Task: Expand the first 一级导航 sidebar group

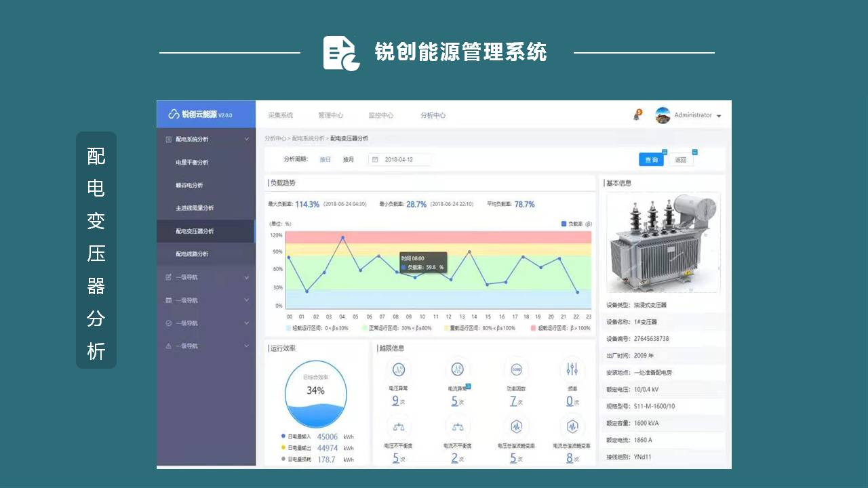Action: [x=246, y=277]
